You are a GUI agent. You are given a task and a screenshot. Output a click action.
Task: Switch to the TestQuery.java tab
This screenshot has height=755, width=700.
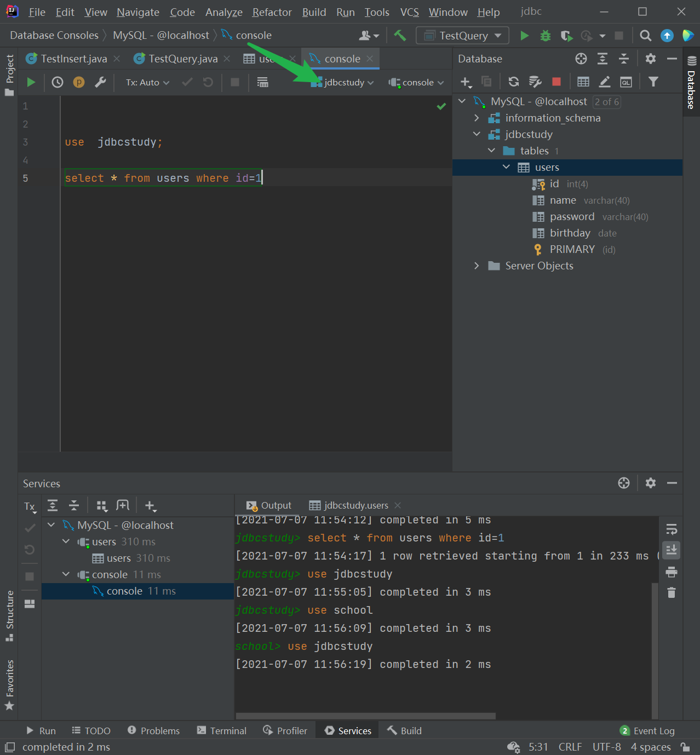(183, 59)
